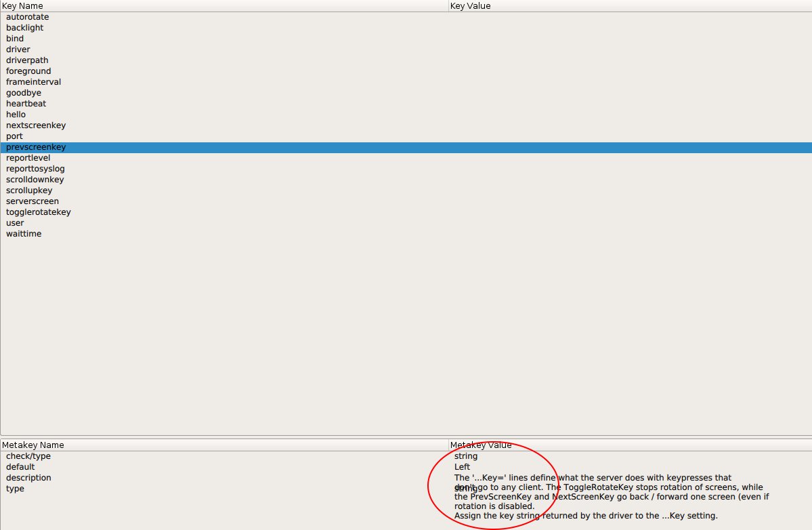
Task: Select the heartbeat key
Action: point(26,103)
